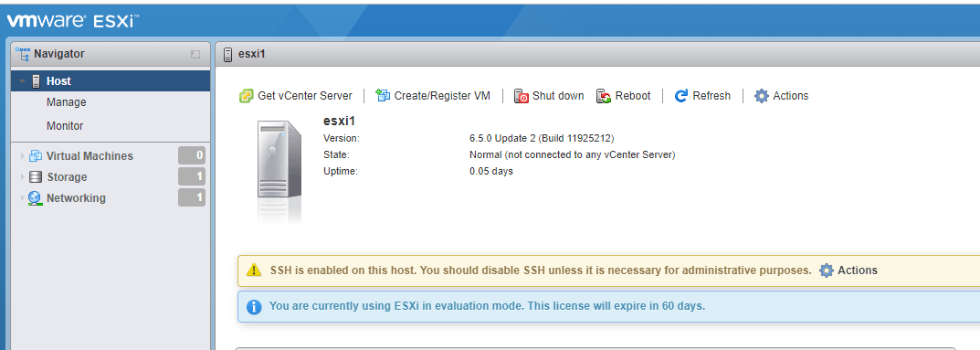This screenshot has height=350, width=980.
Task: Click the SSH is enabled warning message
Action: coord(541,270)
